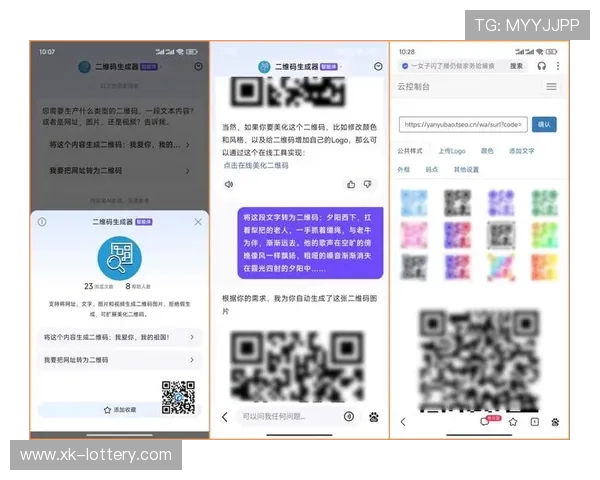The height and width of the screenshot is (480, 600).
Task: Open the 我爱你，我的祖国！ suggestion in bottom sheet
Action: click(x=119, y=337)
